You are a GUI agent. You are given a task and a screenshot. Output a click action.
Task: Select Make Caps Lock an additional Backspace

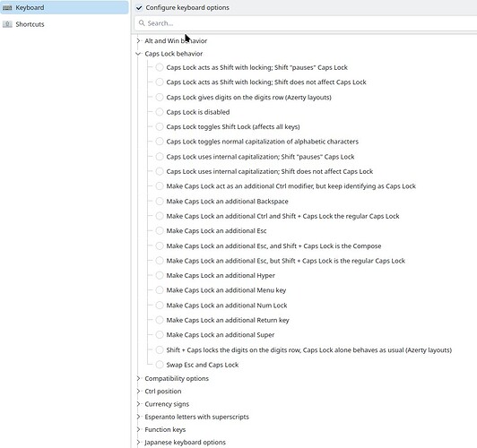(x=160, y=202)
